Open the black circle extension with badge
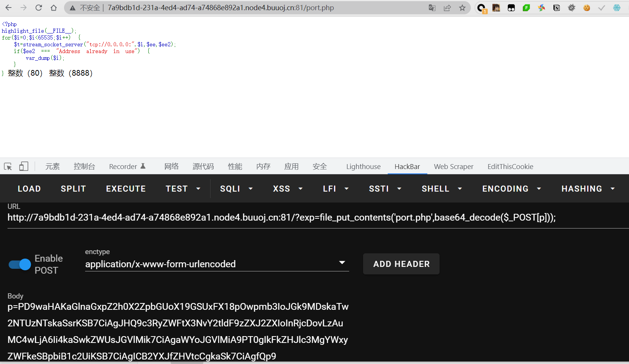 coord(481,8)
